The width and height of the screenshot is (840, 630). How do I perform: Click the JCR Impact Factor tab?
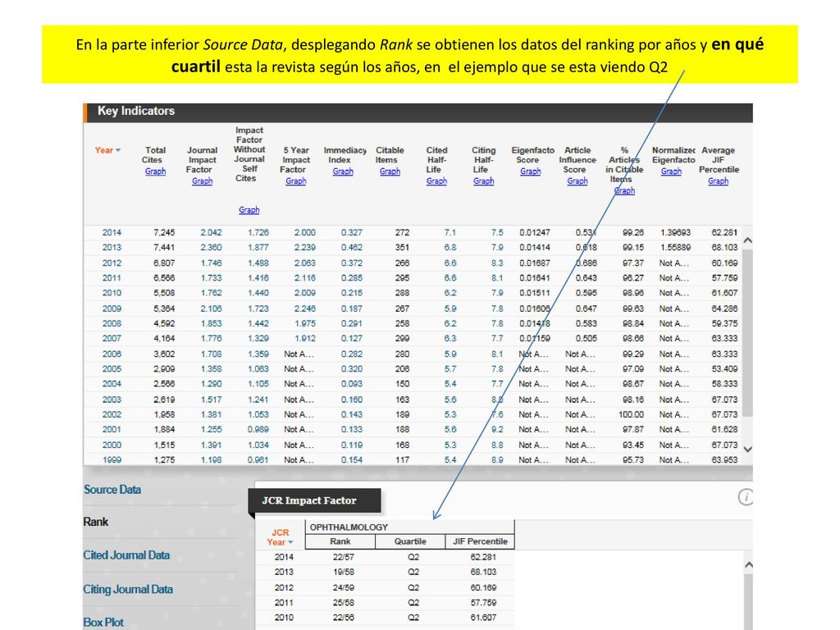click(315, 500)
